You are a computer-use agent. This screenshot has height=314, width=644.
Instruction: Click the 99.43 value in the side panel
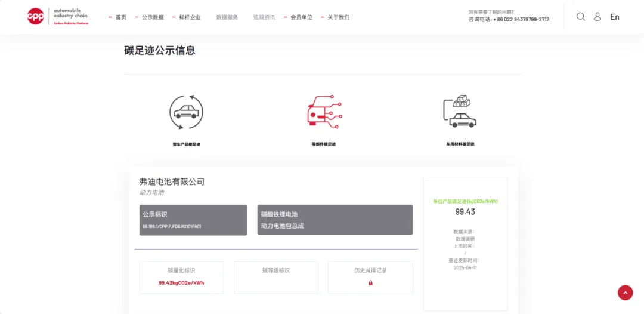(x=465, y=212)
